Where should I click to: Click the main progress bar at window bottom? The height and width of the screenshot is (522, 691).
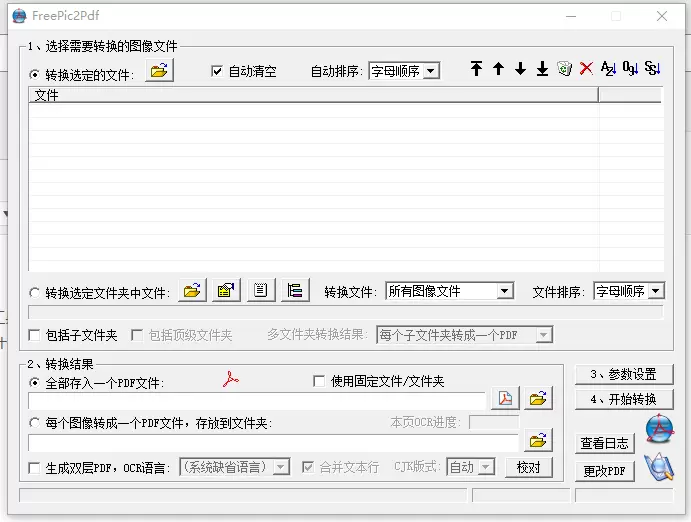point(243,496)
